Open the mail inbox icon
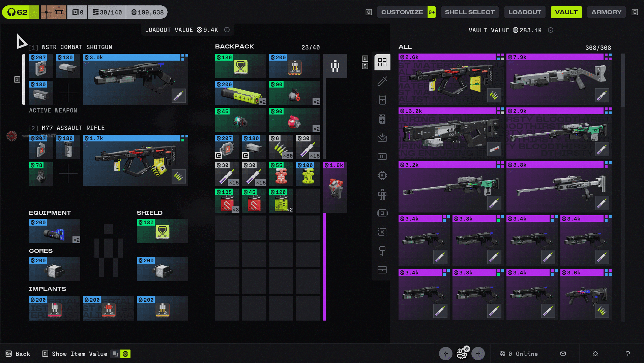The image size is (644, 363). [563, 354]
